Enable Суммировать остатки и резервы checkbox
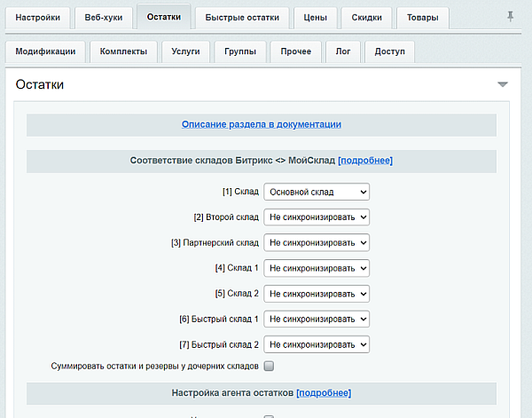 [x=269, y=366]
